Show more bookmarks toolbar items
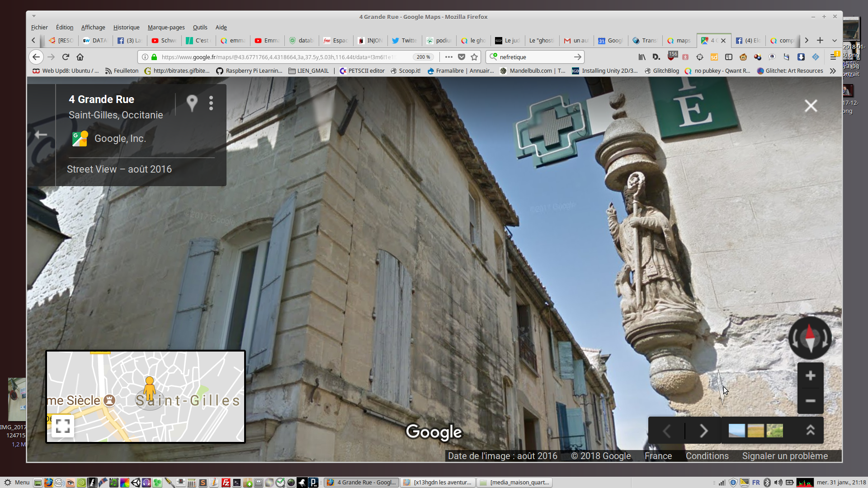The height and width of the screenshot is (488, 868). pos(833,71)
